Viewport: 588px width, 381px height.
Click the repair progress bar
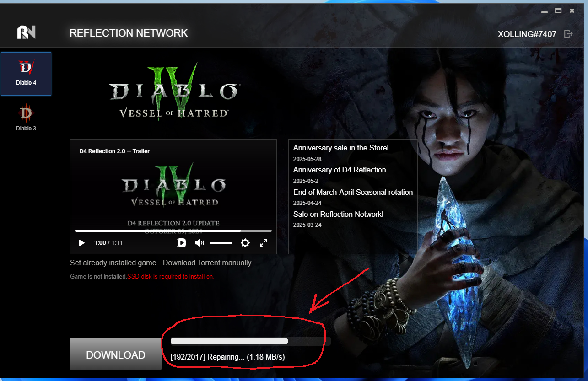click(250, 341)
